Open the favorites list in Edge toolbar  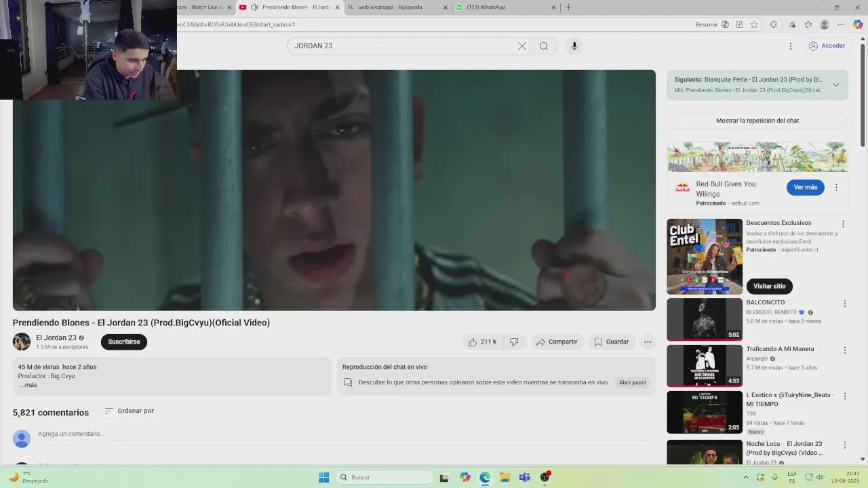[808, 24]
